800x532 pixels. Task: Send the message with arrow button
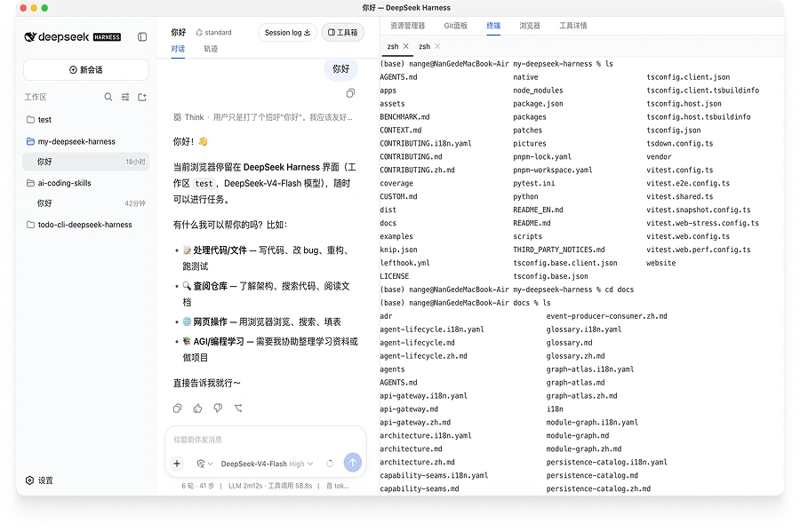click(353, 463)
